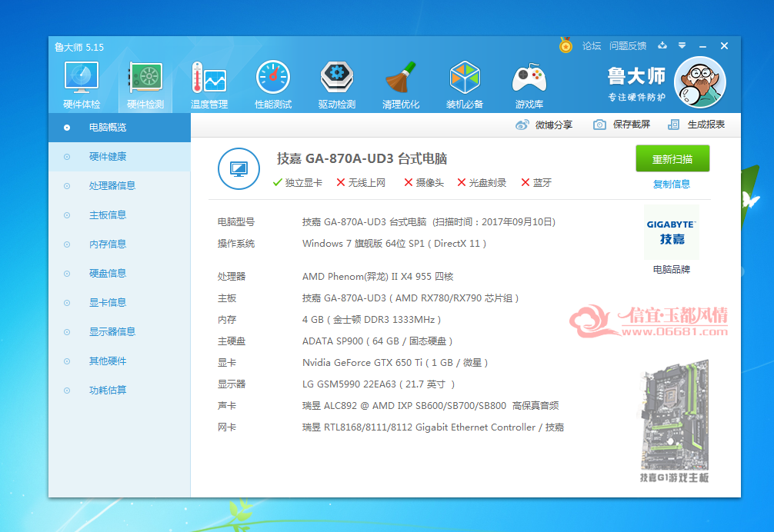
Task: Click the 鲁大师 mascot avatar
Action: tap(700, 82)
